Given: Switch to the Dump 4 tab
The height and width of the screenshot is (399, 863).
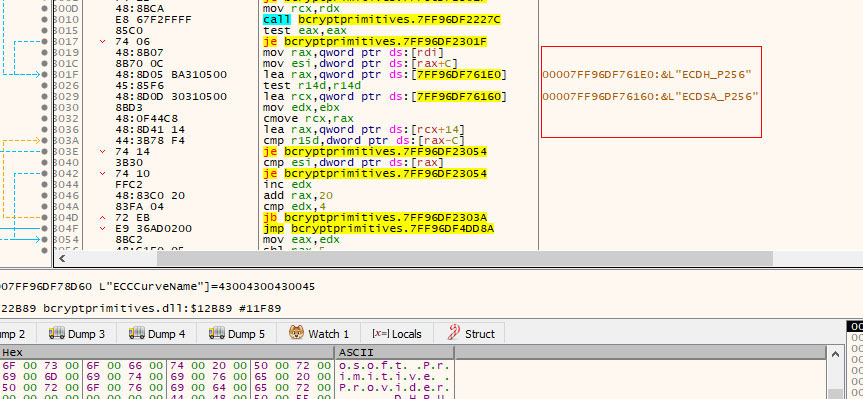Looking at the screenshot, I should point(157,334).
